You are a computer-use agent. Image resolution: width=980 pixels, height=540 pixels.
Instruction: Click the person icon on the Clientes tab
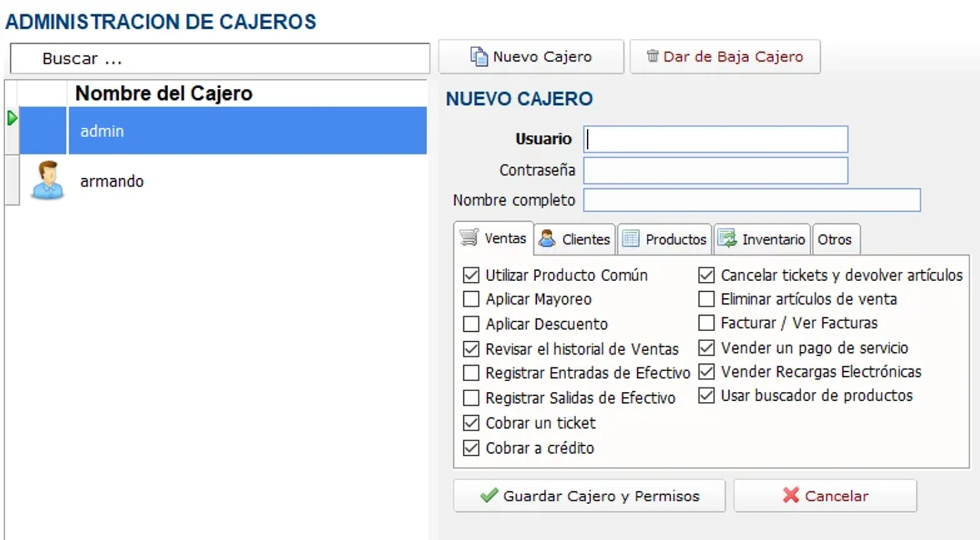point(547,239)
